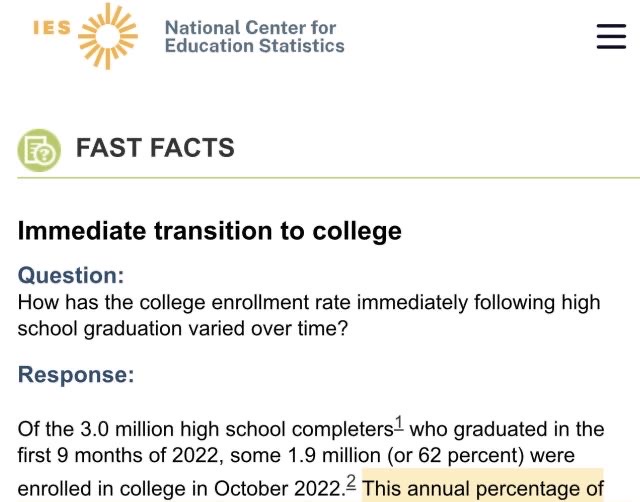Click the green Fast Facts document icon
The width and height of the screenshot is (640, 502).
39,150
